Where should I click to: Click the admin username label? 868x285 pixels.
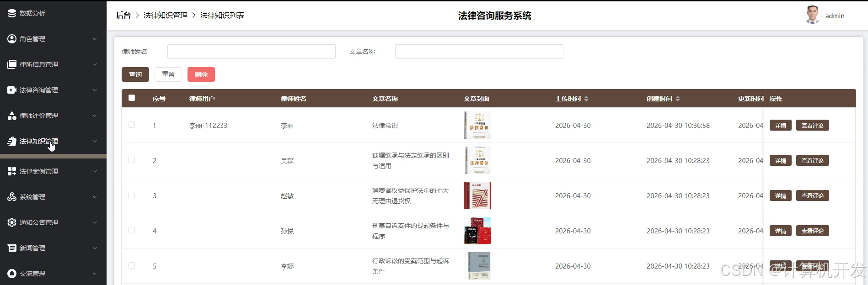pos(835,16)
